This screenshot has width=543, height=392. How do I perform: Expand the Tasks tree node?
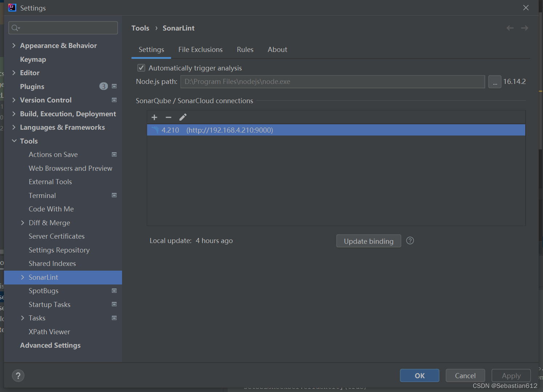(23, 318)
